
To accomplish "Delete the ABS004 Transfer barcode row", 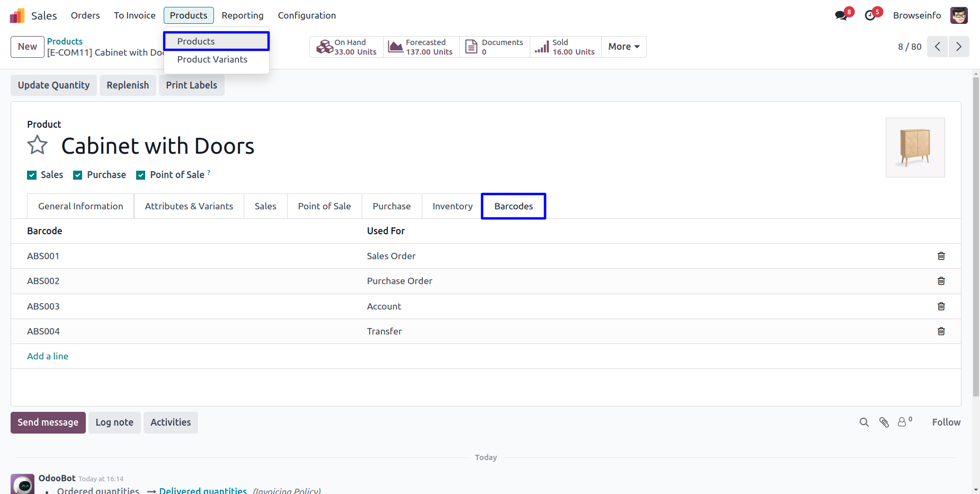I will tap(941, 331).
